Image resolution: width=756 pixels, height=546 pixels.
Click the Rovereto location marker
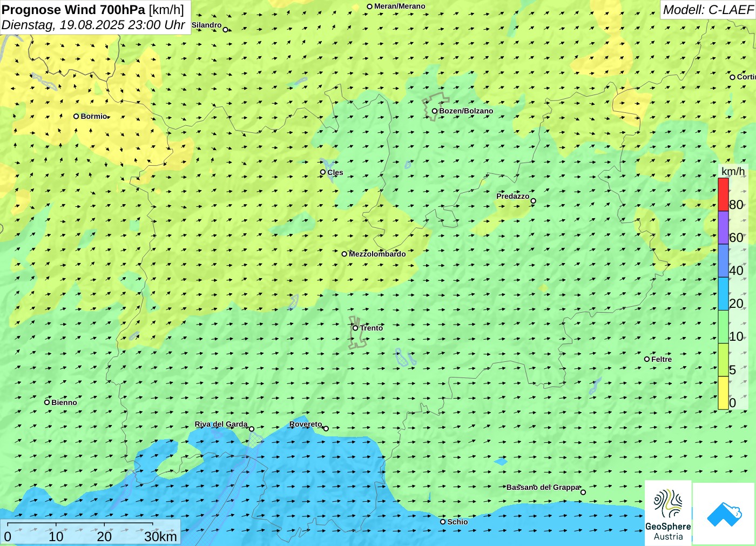(x=326, y=428)
